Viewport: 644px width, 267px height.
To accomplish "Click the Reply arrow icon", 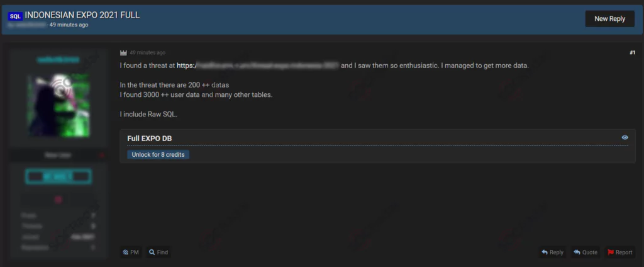I will coord(545,252).
